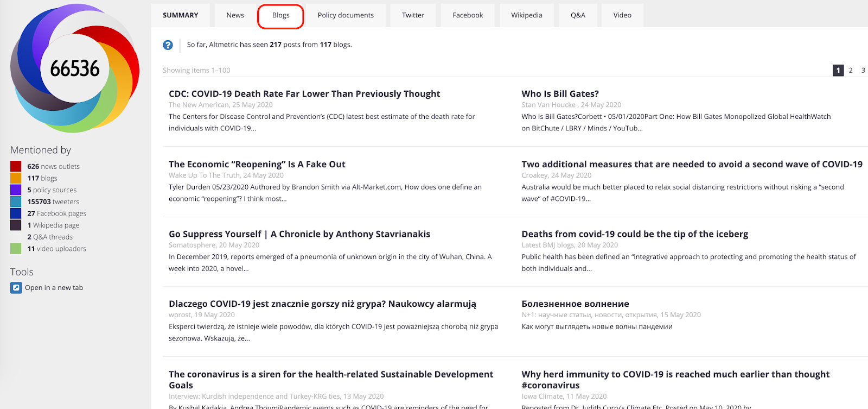Return to the SUMMARY tab

click(x=181, y=15)
